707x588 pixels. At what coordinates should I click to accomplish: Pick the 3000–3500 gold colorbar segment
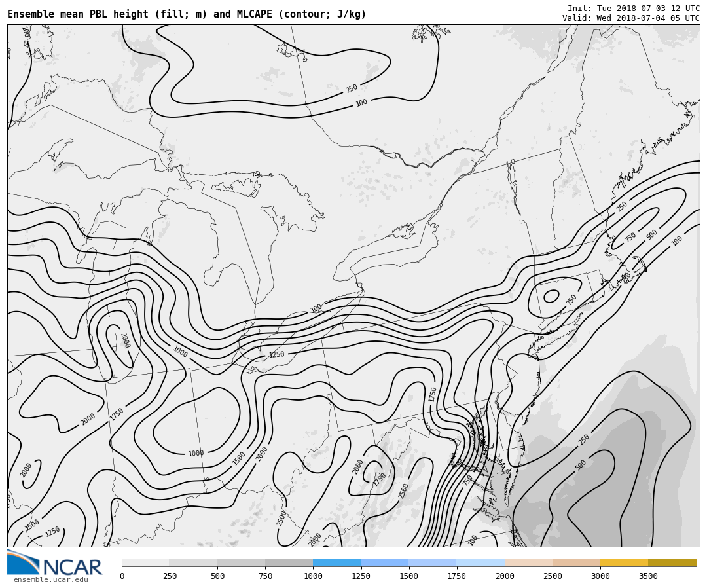coord(625,562)
